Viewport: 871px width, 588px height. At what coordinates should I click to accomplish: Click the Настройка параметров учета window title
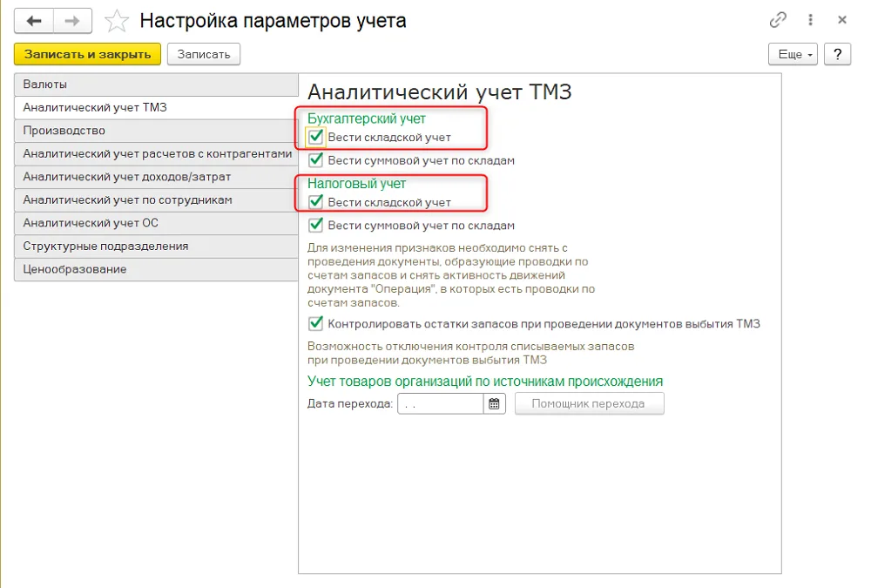coord(273,21)
